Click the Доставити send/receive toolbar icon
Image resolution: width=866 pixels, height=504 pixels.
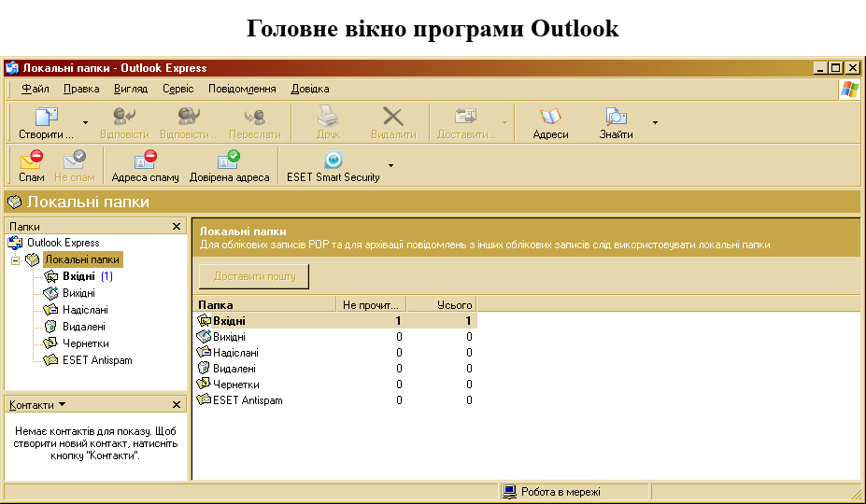[x=465, y=117]
